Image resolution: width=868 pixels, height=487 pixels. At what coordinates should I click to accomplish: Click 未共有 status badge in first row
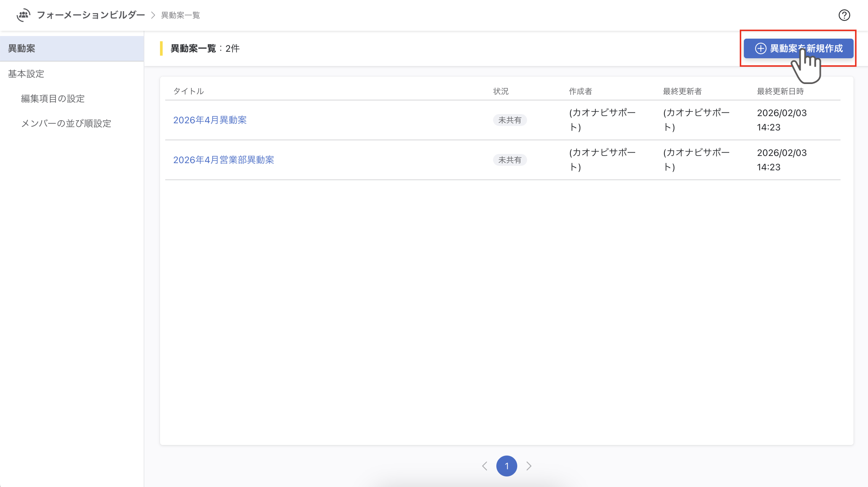[509, 120]
